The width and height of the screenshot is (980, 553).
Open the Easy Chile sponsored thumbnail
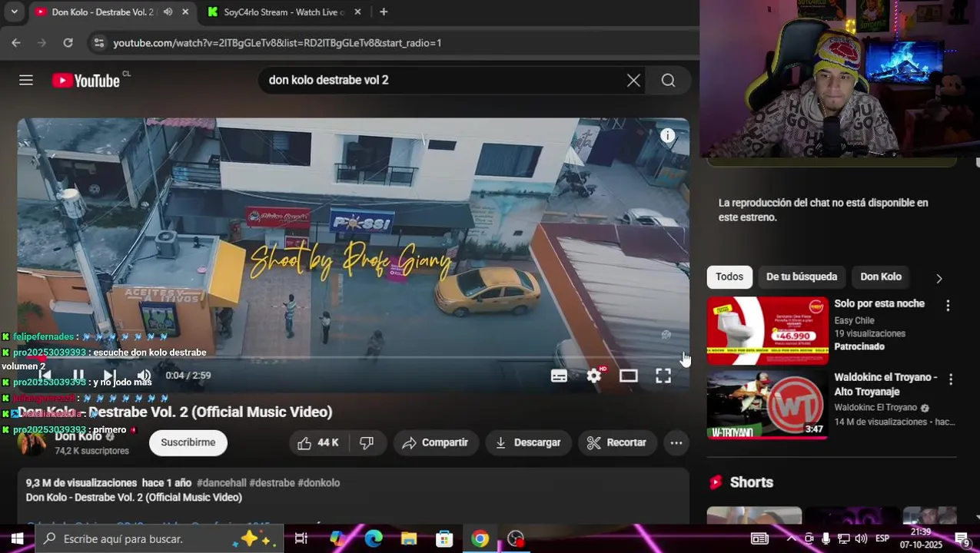point(768,331)
